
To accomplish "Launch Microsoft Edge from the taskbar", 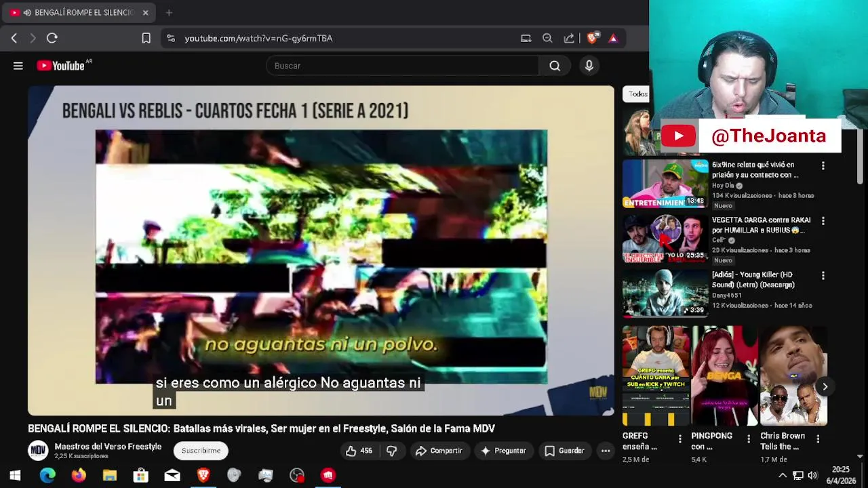I will point(47,476).
